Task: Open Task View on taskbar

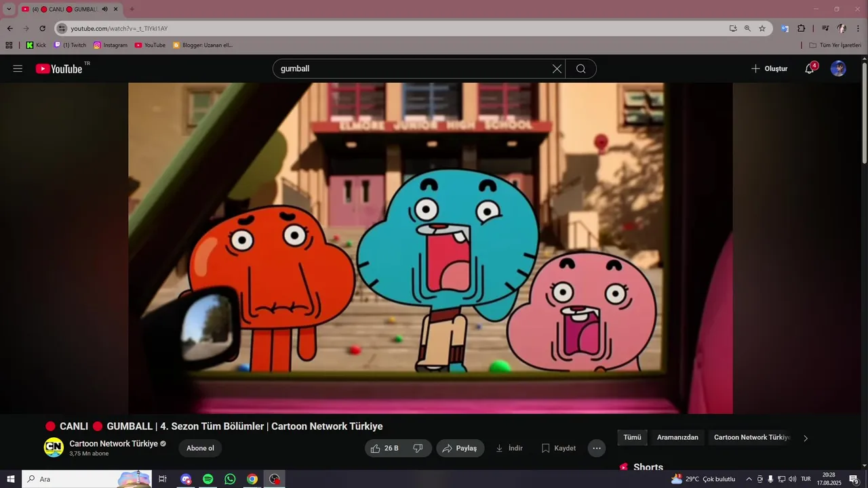Action: pyautogui.click(x=163, y=479)
